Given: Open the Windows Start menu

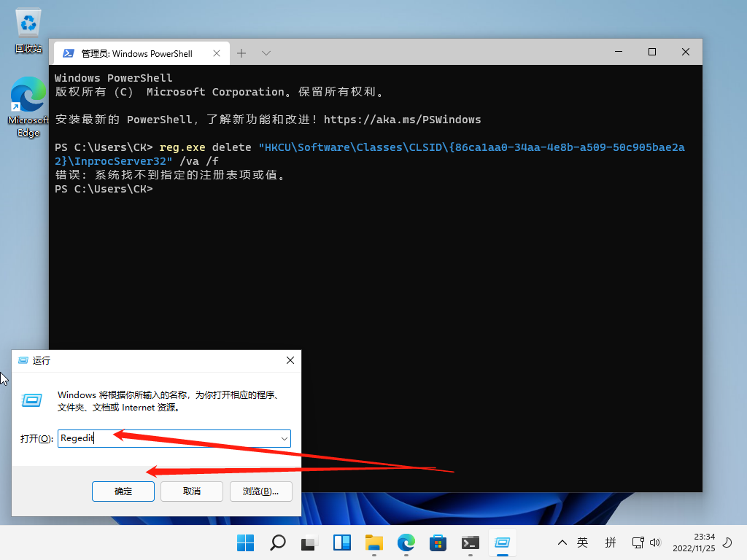Looking at the screenshot, I should tap(245, 542).
